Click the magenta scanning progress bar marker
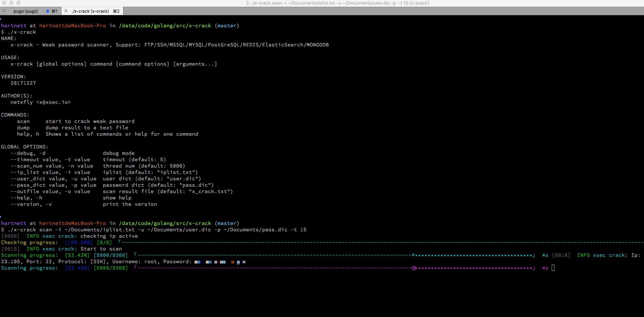This screenshot has width=644, height=317. point(414,268)
